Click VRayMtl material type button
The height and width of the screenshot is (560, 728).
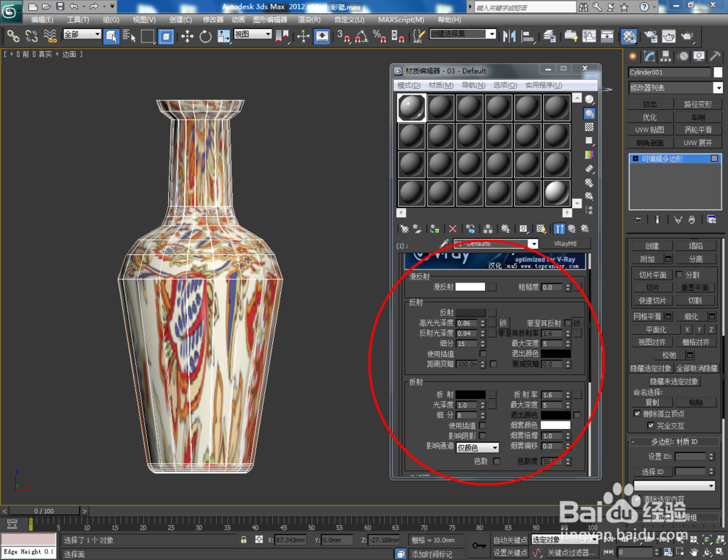(565, 244)
